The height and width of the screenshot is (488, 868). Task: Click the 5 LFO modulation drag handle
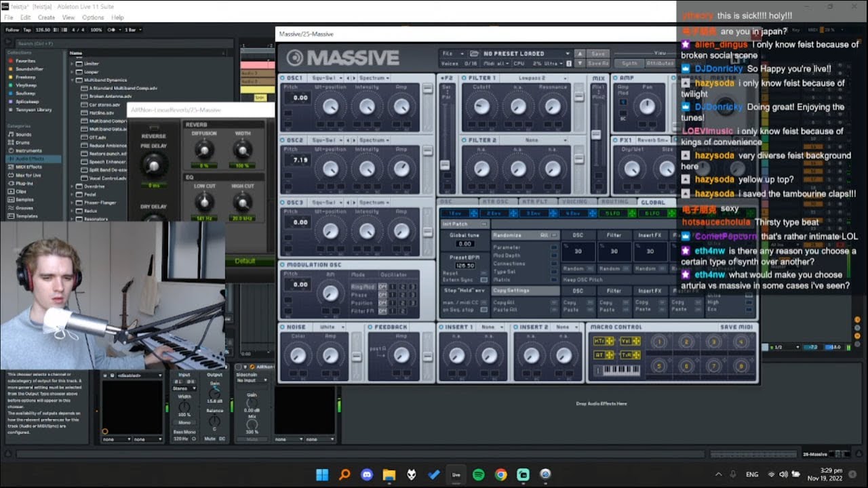click(633, 213)
